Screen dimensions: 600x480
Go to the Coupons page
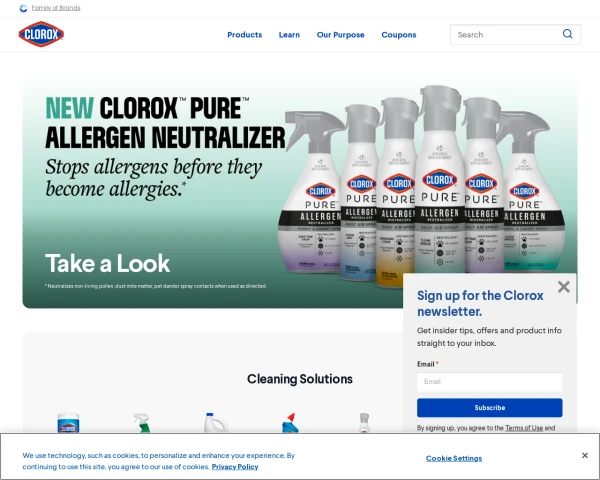pyautogui.click(x=399, y=35)
